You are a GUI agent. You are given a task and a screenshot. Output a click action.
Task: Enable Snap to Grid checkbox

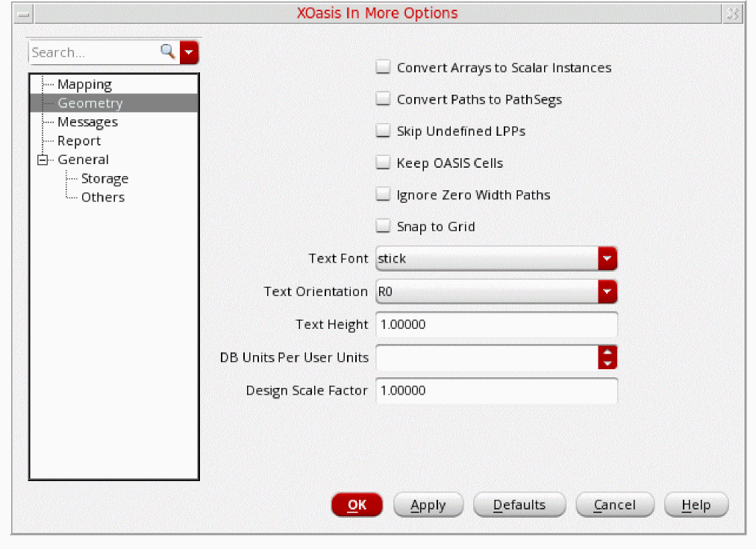[x=383, y=226]
